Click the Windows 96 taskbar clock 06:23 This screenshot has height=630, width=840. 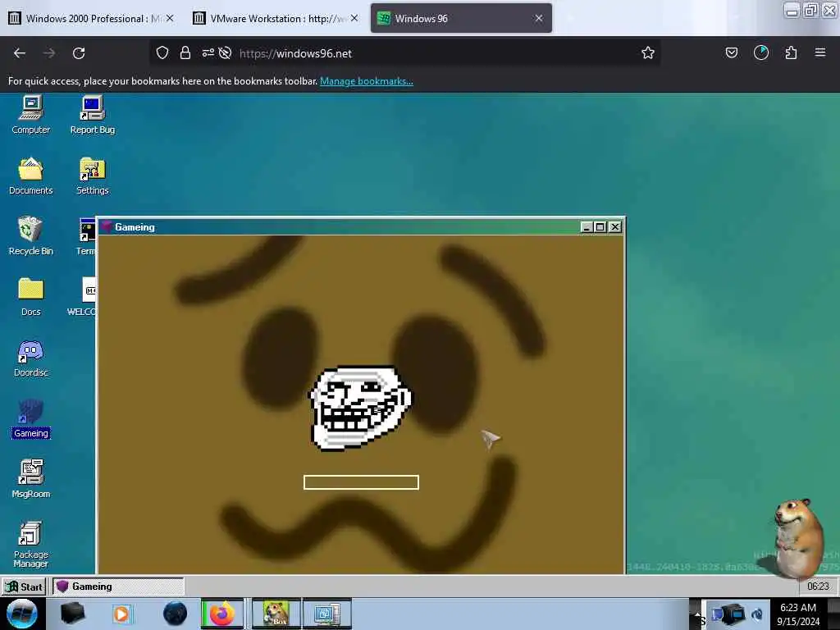pos(818,587)
